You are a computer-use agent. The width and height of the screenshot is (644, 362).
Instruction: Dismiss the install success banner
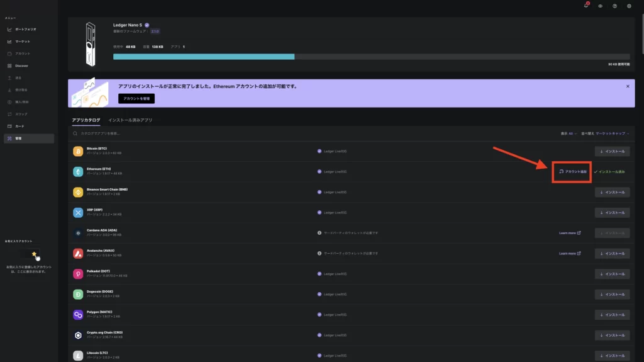point(628,86)
